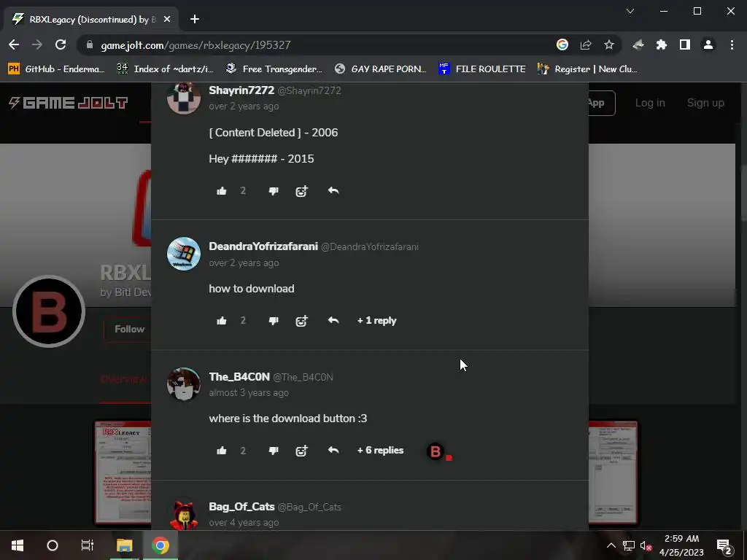The image size is (747, 560).
Task: Click the muted volume tray icon
Action: [646, 545]
